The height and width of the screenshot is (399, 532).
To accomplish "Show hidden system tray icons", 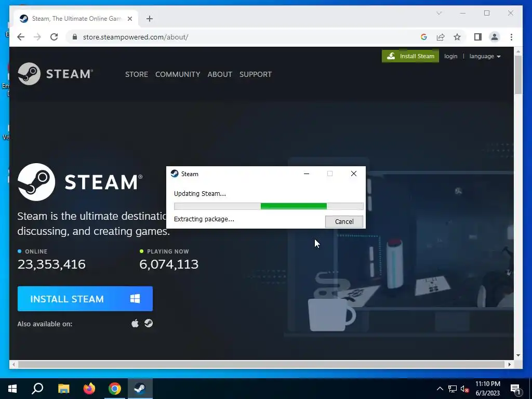I will (x=440, y=389).
